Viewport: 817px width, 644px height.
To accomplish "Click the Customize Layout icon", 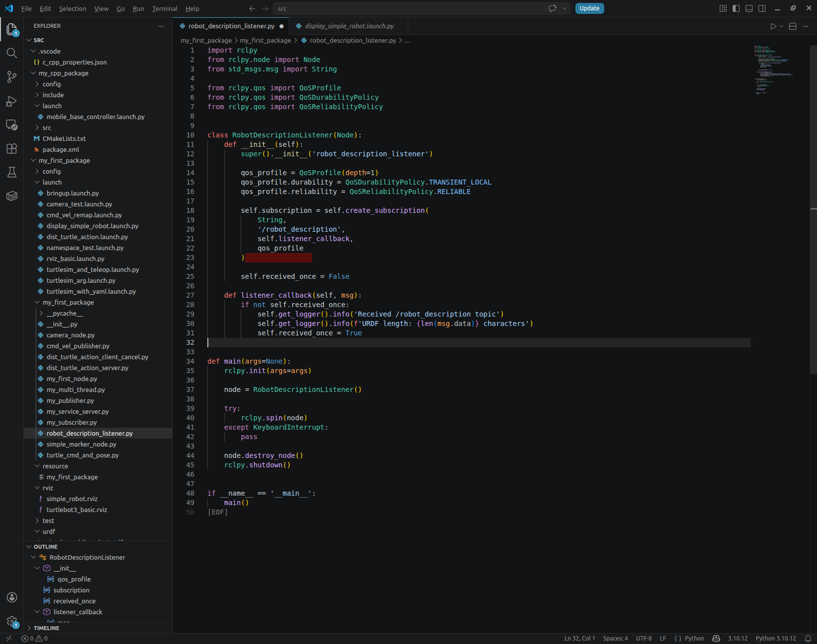I will tap(723, 8).
